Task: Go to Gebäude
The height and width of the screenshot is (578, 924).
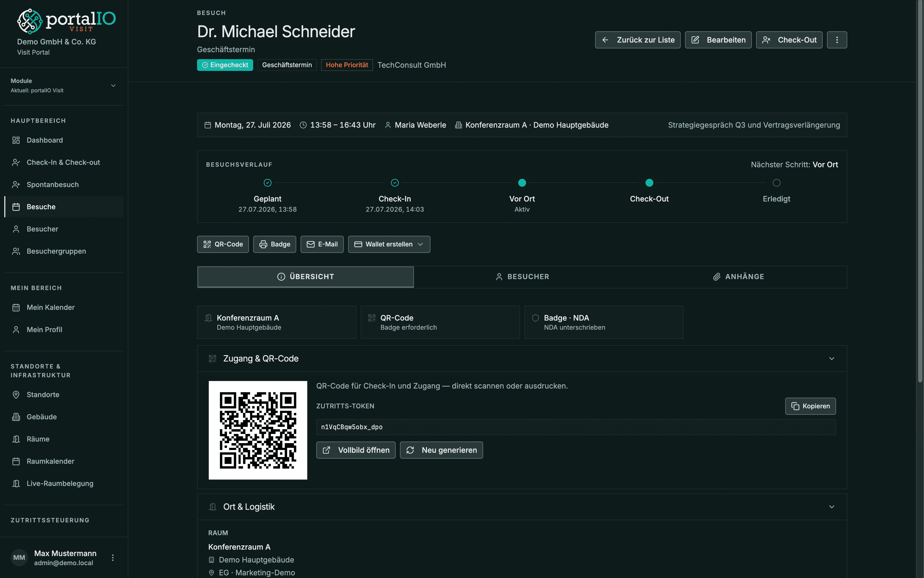Action: tap(64, 417)
